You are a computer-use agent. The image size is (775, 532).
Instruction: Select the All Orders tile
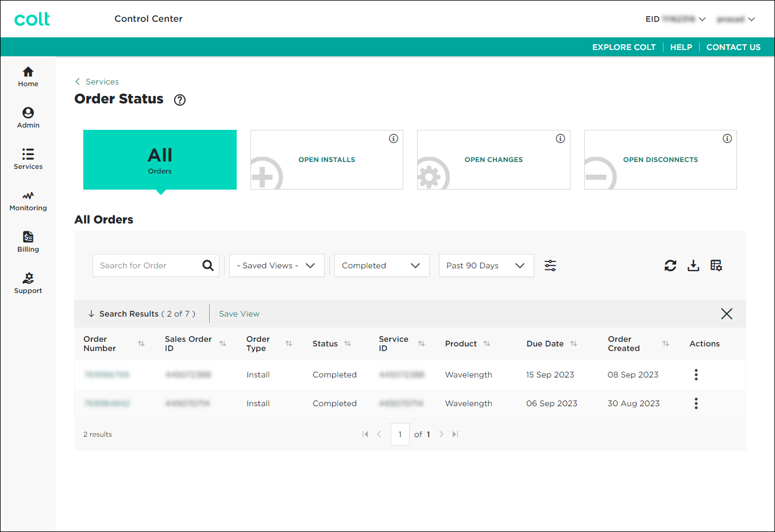pyautogui.click(x=160, y=160)
